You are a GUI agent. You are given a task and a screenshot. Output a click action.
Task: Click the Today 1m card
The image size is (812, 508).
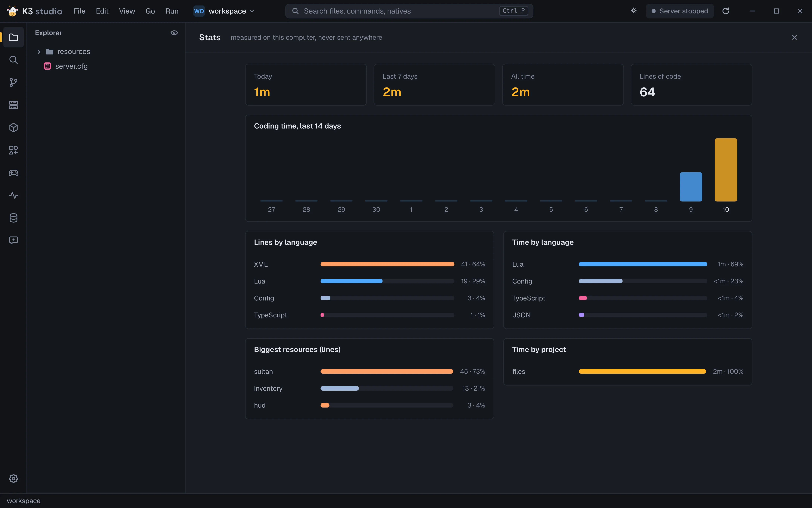pos(306,85)
